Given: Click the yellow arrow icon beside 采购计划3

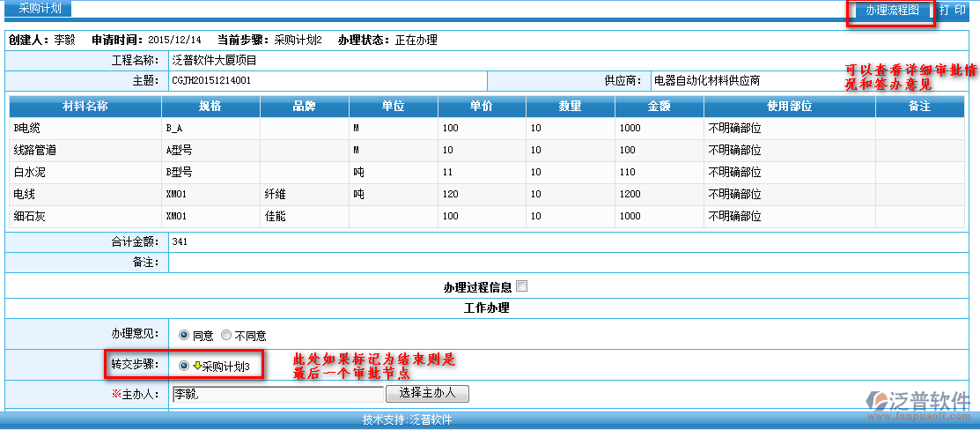Looking at the screenshot, I should pyautogui.click(x=196, y=366).
